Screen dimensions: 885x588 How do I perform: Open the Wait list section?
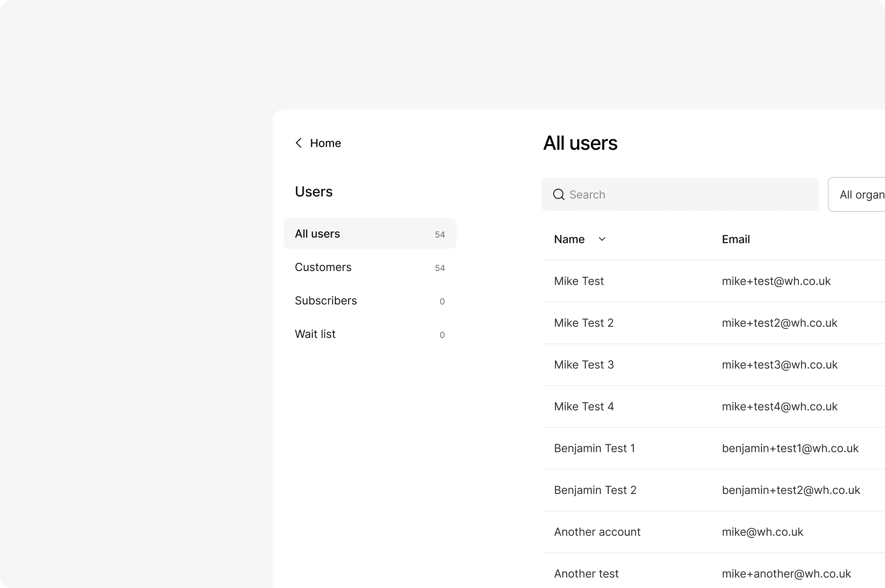click(369, 334)
